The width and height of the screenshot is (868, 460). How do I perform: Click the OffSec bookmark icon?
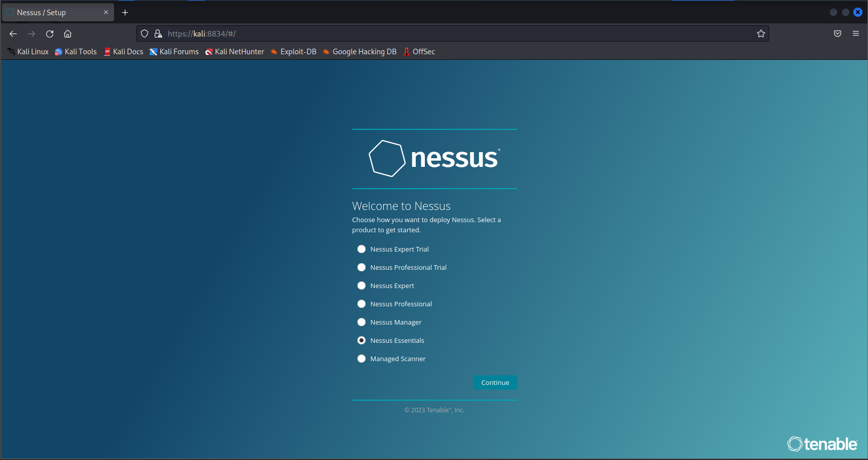coord(405,51)
